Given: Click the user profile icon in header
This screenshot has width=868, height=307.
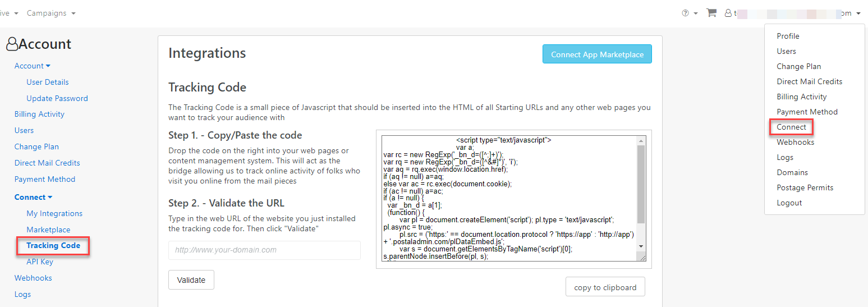Looking at the screenshot, I should [x=728, y=13].
